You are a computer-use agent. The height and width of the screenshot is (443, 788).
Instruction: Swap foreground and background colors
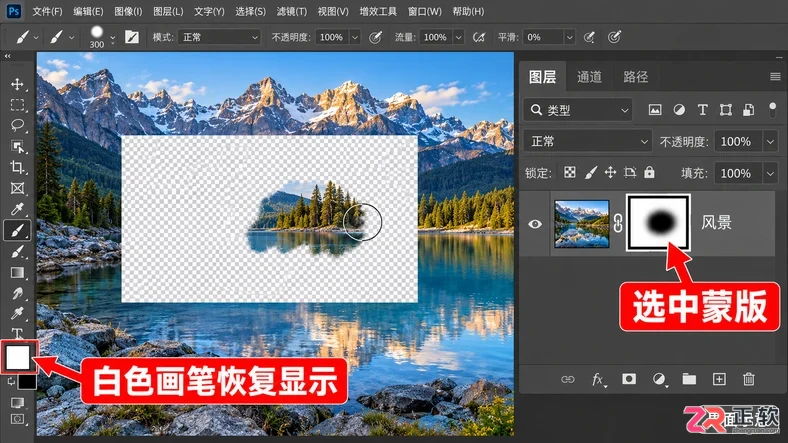(x=11, y=382)
